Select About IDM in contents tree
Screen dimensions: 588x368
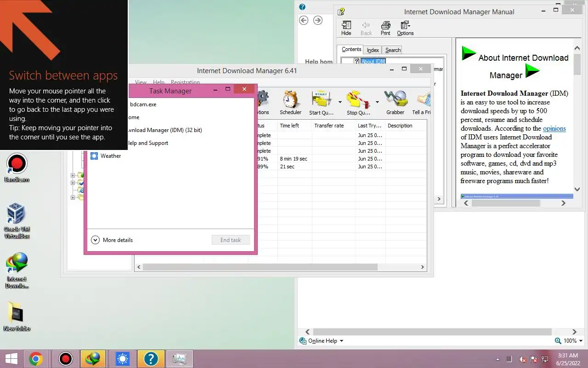[373, 61]
